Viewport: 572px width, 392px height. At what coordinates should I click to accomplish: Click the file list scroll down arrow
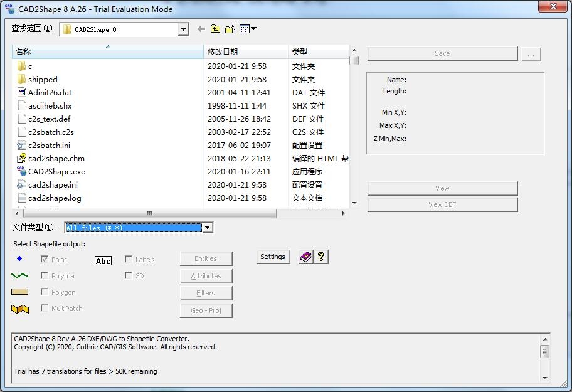click(354, 203)
